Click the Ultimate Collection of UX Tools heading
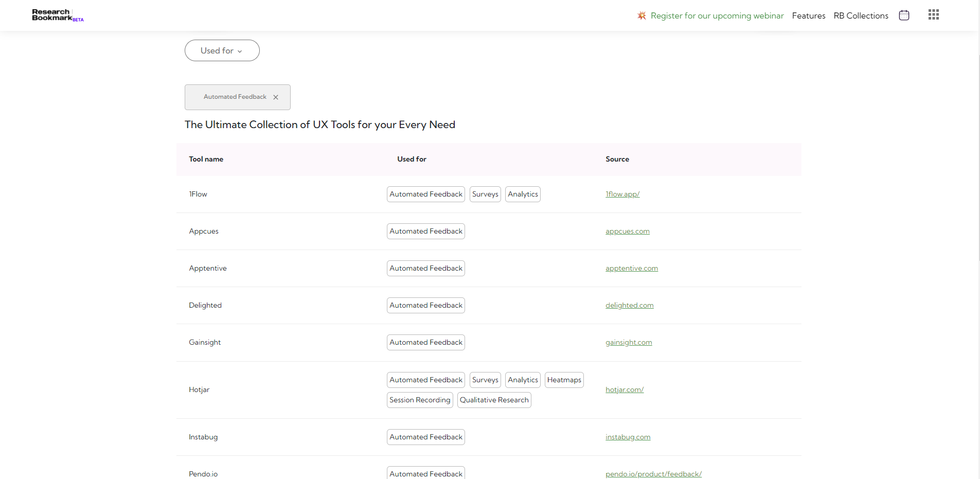Screen dimensions: 980x479 (x=320, y=125)
